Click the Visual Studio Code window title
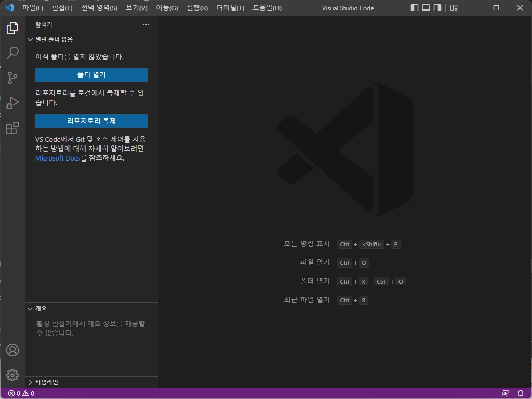Image resolution: width=532 pixels, height=399 pixels. click(x=348, y=8)
